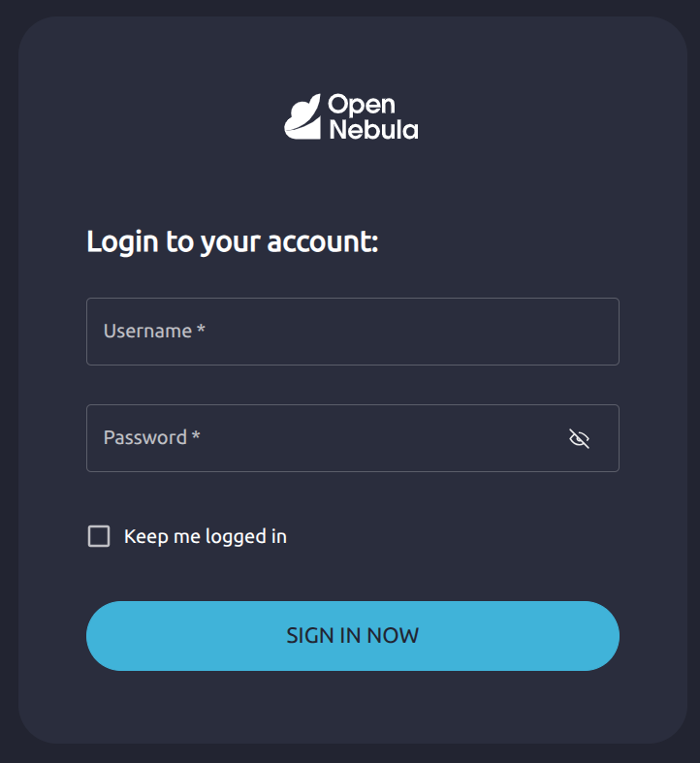Click the "Username *" placeholder label

148,331
